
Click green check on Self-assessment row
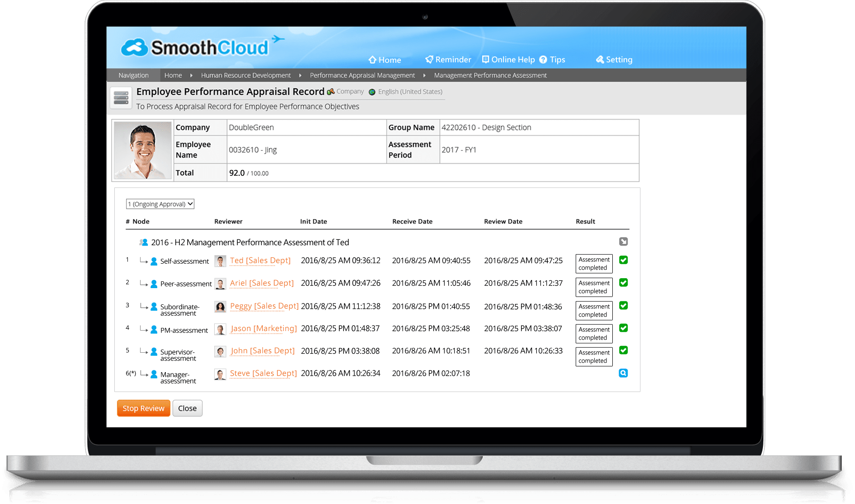[623, 260]
